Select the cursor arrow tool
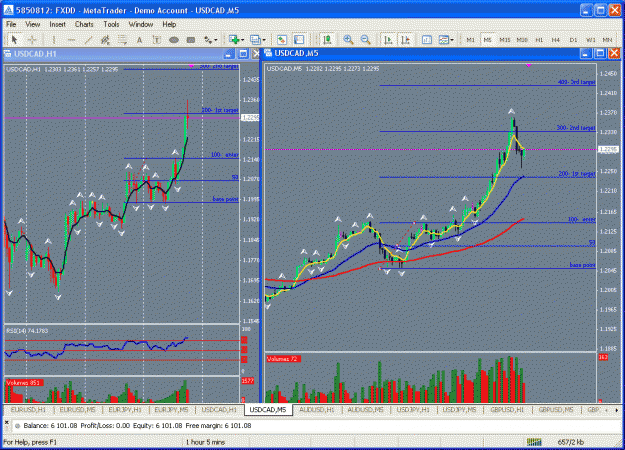625x450 pixels. point(15,40)
